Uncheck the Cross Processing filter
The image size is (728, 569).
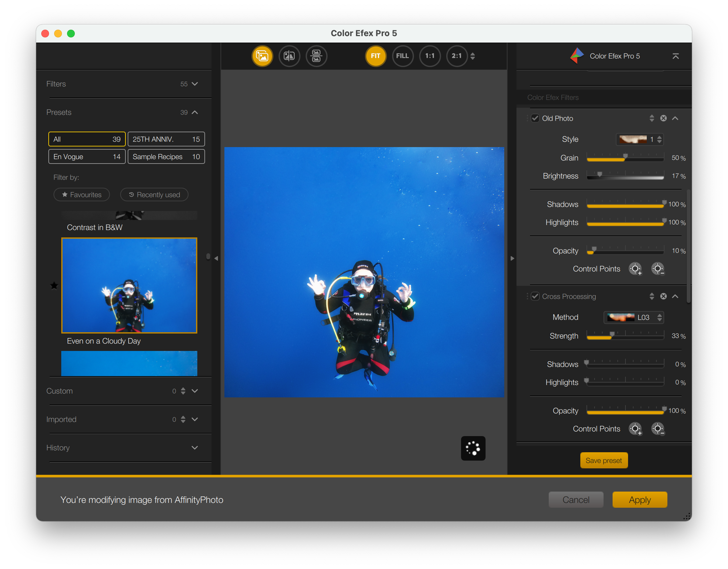click(535, 296)
